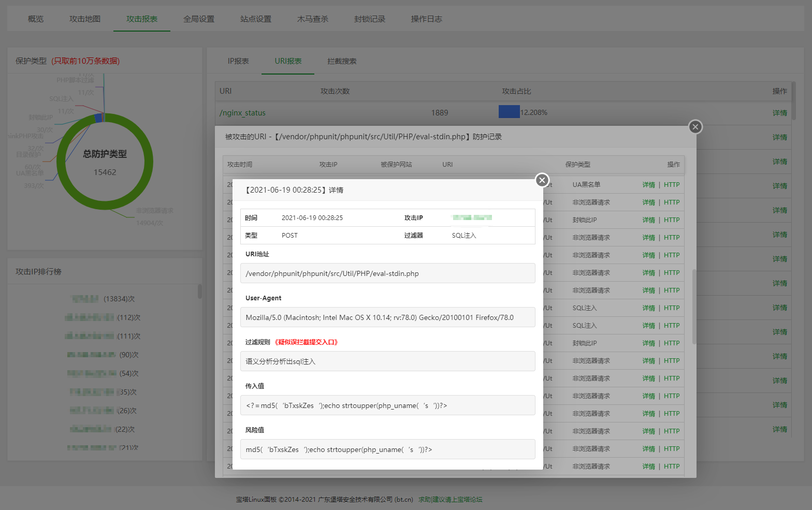Viewport: 812px width, 510px height.
Task: Open the 概览 overview tab
Action: pos(36,19)
